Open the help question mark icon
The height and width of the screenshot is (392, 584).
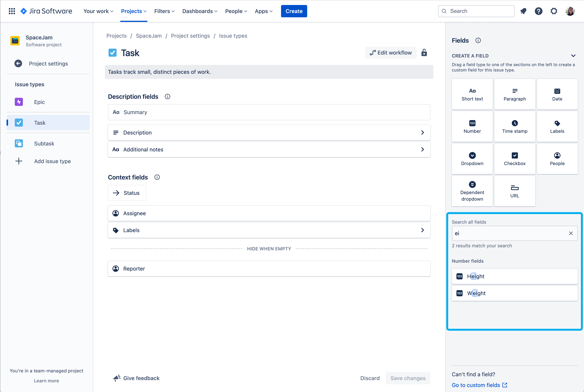click(538, 11)
